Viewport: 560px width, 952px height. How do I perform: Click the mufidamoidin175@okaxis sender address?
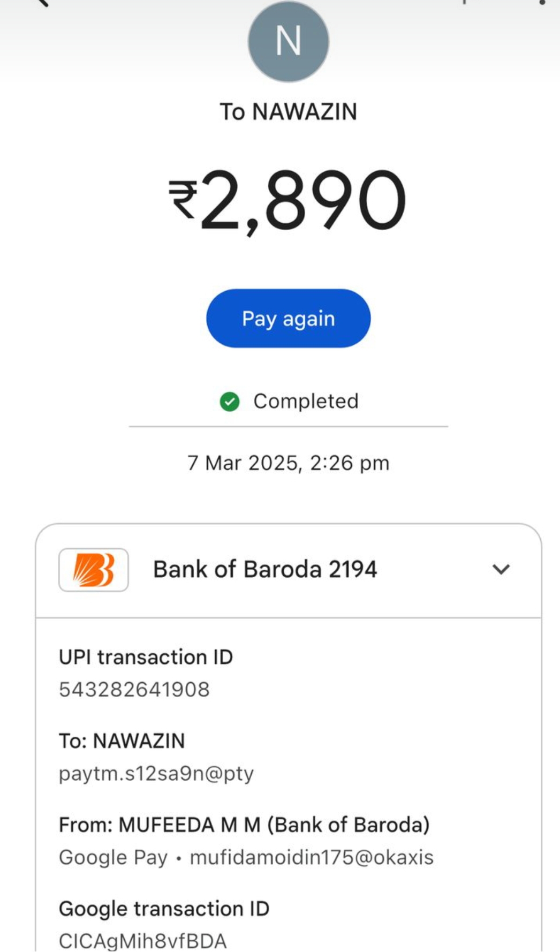312,858
